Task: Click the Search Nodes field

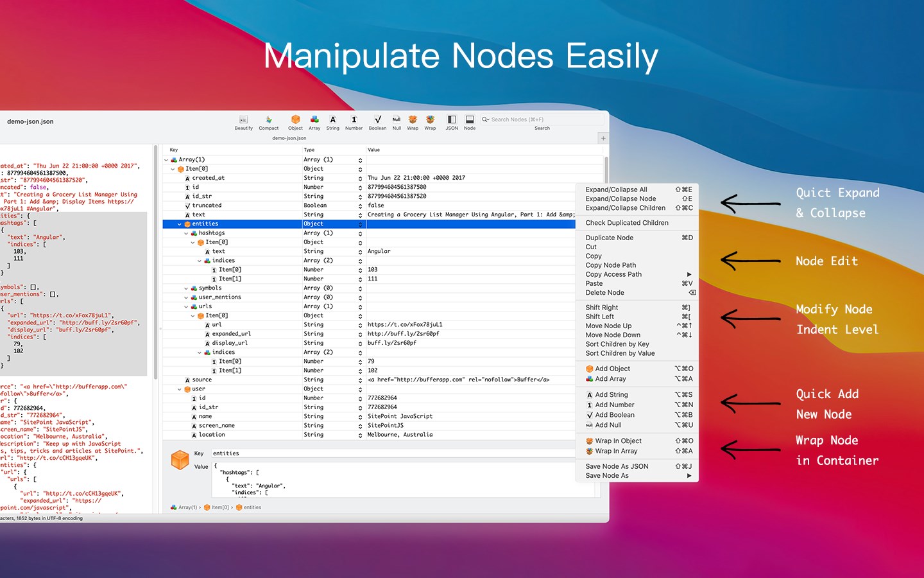Action: (x=542, y=119)
